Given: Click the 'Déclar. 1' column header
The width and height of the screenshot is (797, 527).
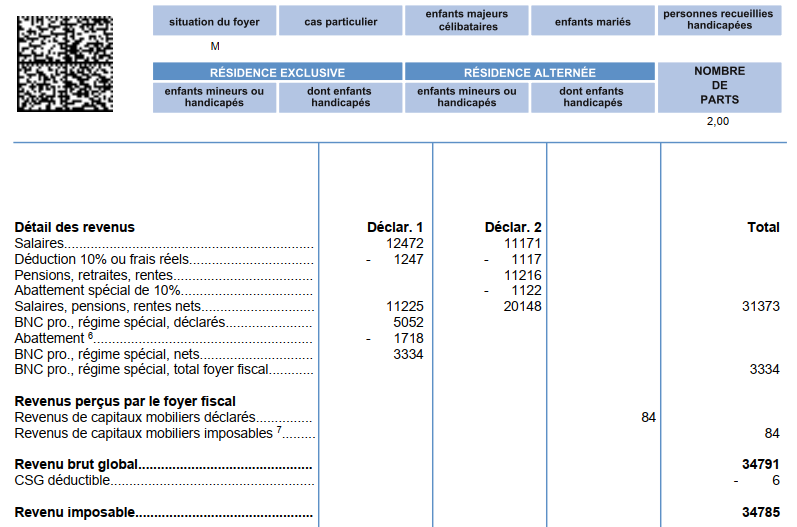Looking at the screenshot, I should pos(395,227).
